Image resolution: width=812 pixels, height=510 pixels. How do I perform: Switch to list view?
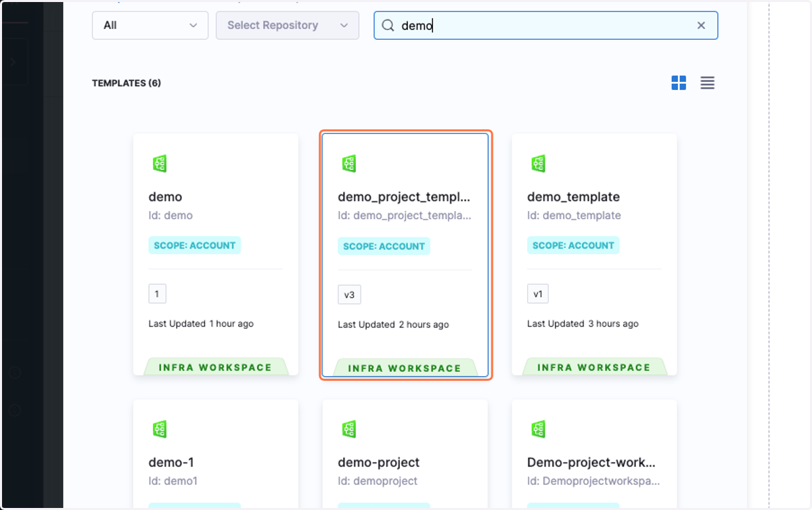click(707, 83)
